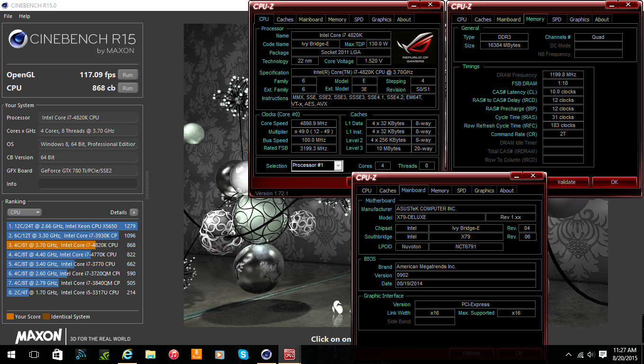Open the Amazon app on taskbar

[x=197, y=355]
